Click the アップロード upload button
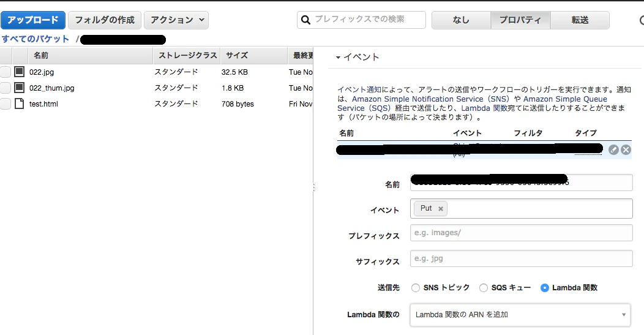644x335 pixels. pyautogui.click(x=33, y=20)
